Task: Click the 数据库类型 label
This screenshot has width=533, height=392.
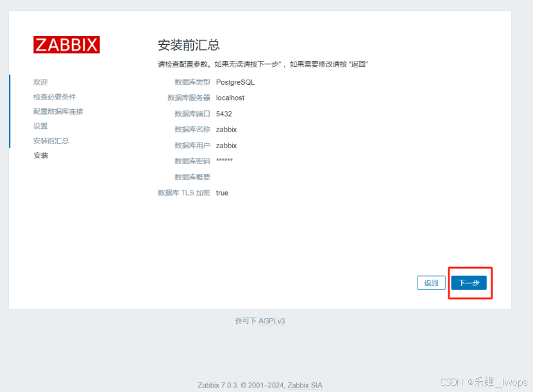Action: point(192,82)
